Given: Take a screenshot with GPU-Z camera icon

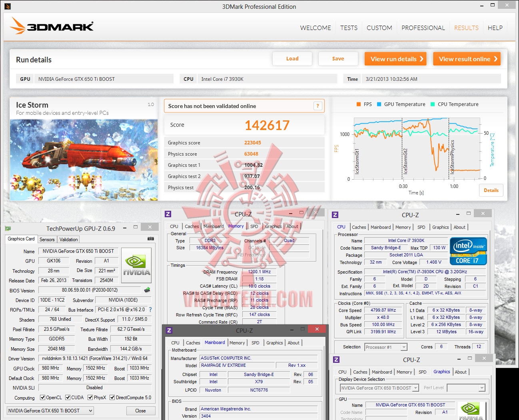Looking at the screenshot, I should pyautogui.click(x=151, y=239).
